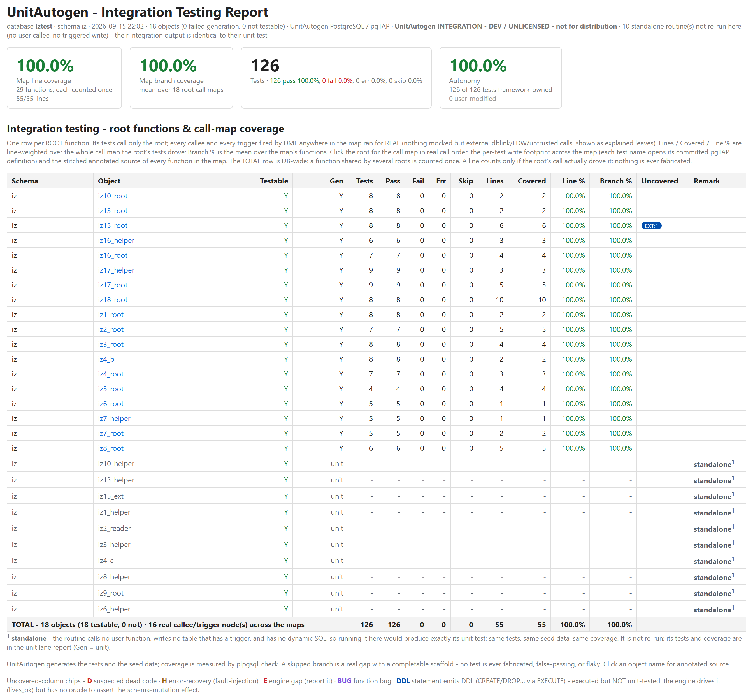The height and width of the screenshot is (700, 753).
Task: Open the iz1_root object link
Action: (x=111, y=314)
